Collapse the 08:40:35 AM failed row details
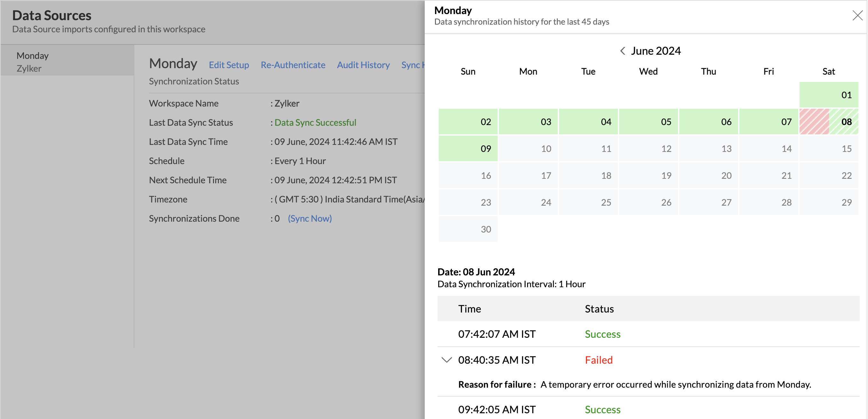The width and height of the screenshot is (868, 419). click(446, 360)
